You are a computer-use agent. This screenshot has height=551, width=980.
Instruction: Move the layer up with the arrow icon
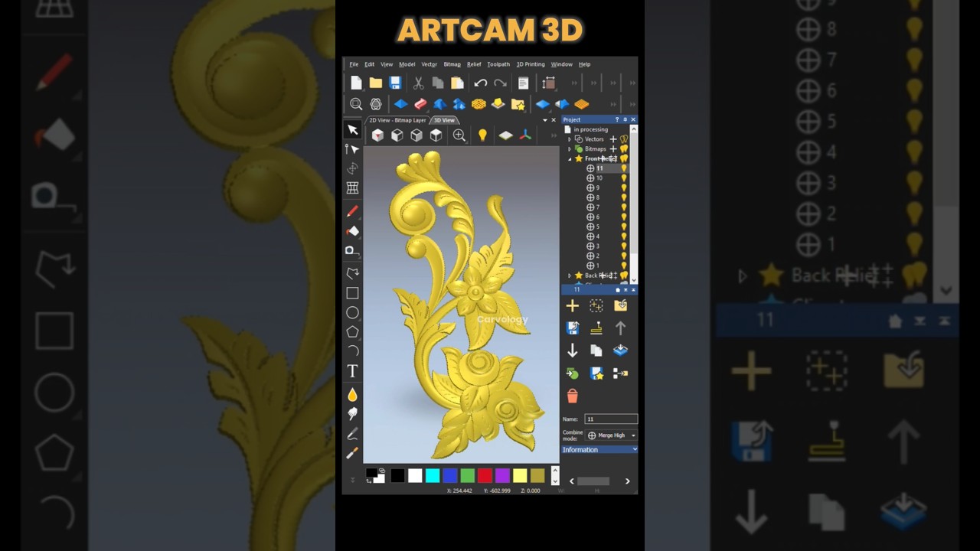click(620, 328)
